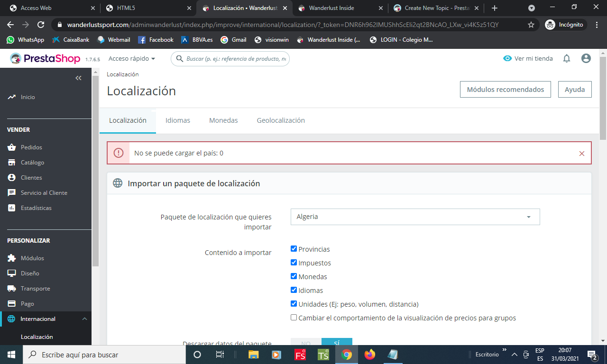
Task: Click the Módulos recomendados button
Action: pos(506,89)
